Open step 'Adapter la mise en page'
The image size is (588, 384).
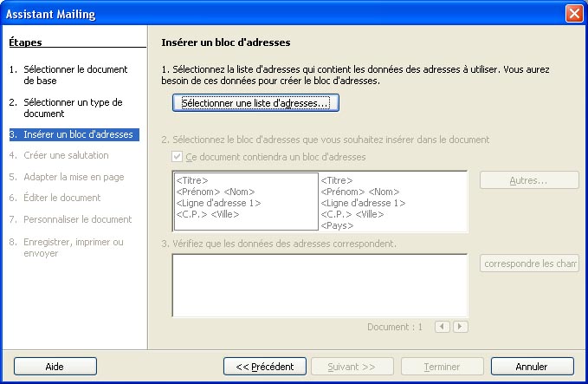point(74,177)
